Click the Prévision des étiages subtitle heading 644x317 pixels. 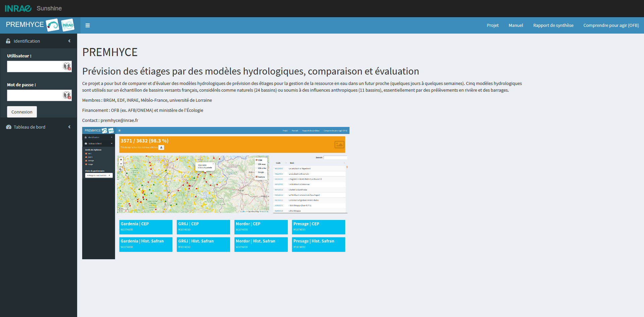[x=251, y=71]
